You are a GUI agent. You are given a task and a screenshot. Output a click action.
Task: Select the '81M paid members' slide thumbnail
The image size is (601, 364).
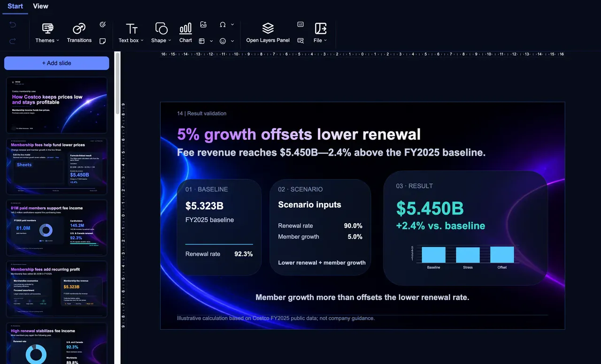[57, 228]
